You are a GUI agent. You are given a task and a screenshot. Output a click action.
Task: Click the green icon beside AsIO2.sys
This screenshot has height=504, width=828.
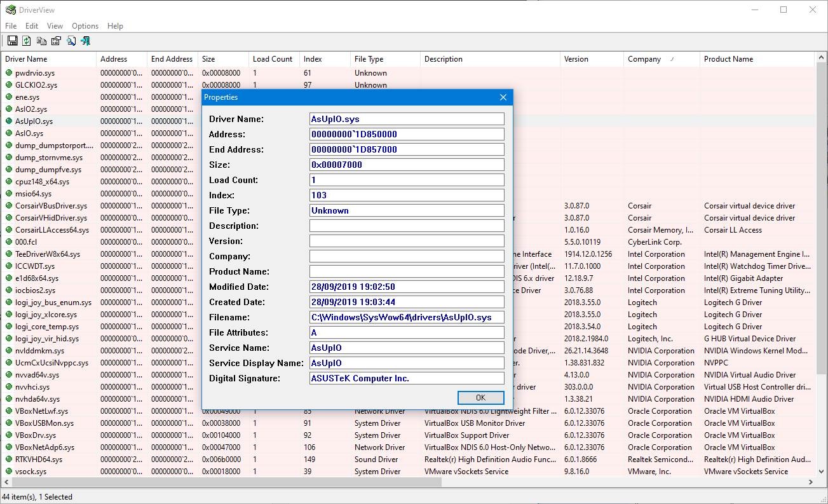(9, 109)
